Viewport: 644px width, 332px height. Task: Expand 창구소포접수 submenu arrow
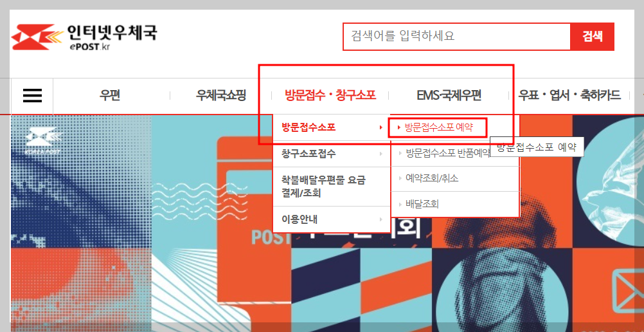381,154
